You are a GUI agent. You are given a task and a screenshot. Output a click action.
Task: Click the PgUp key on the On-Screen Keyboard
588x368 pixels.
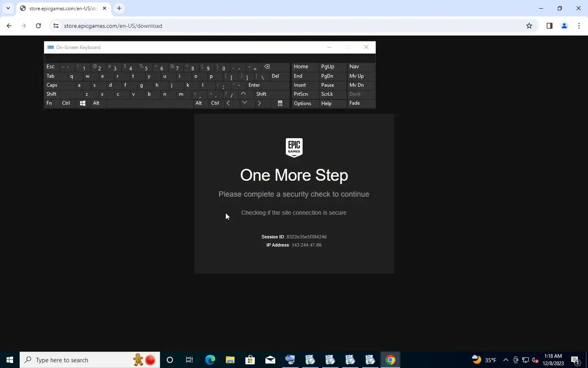pyautogui.click(x=332, y=67)
